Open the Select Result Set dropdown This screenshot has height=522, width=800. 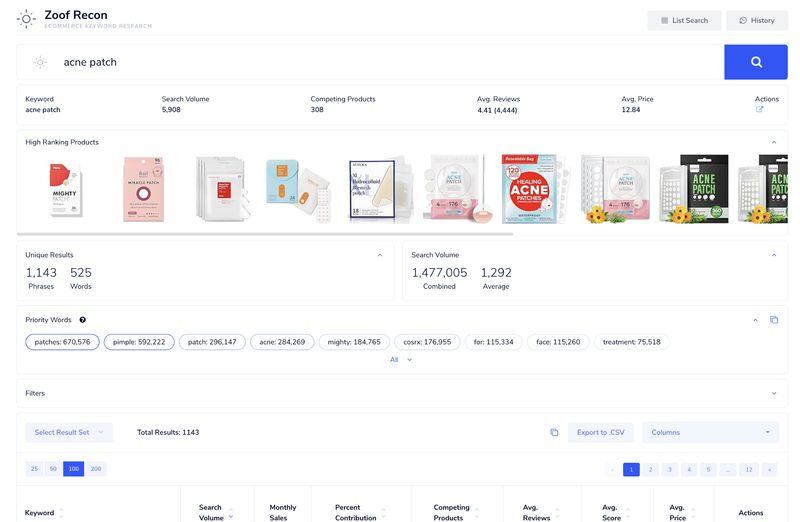click(x=69, y=432)
